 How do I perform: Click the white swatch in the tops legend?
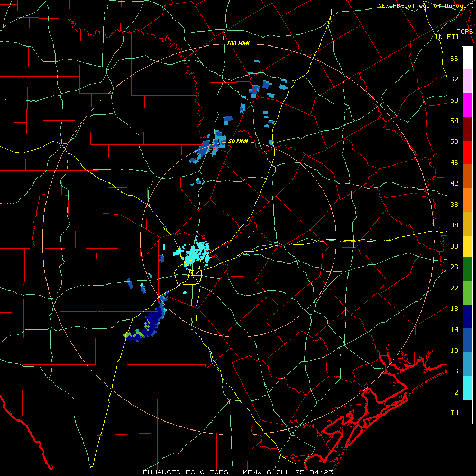tap(467, 58)
